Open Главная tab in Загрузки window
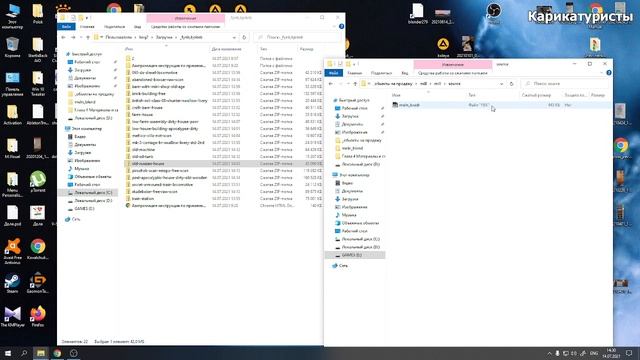Image resolution: width=640 pixels, height=360 pixels. (x=87, y=27)
